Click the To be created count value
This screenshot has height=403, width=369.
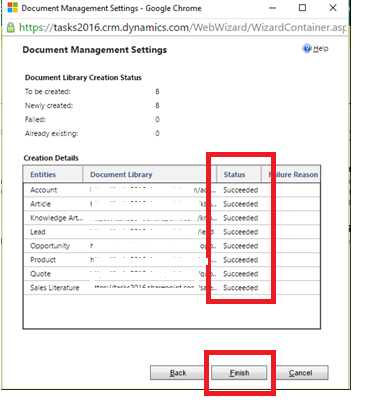[157, 92]
